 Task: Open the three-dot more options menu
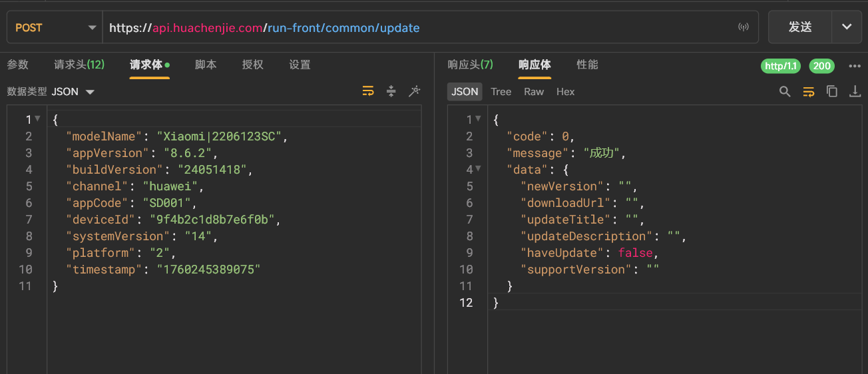tap(855, 66)
